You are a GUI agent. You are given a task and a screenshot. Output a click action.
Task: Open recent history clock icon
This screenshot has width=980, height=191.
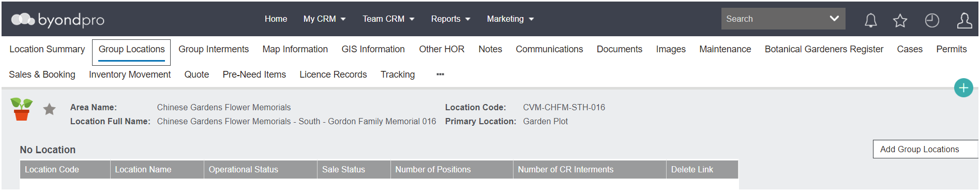(x=932, y=20)
